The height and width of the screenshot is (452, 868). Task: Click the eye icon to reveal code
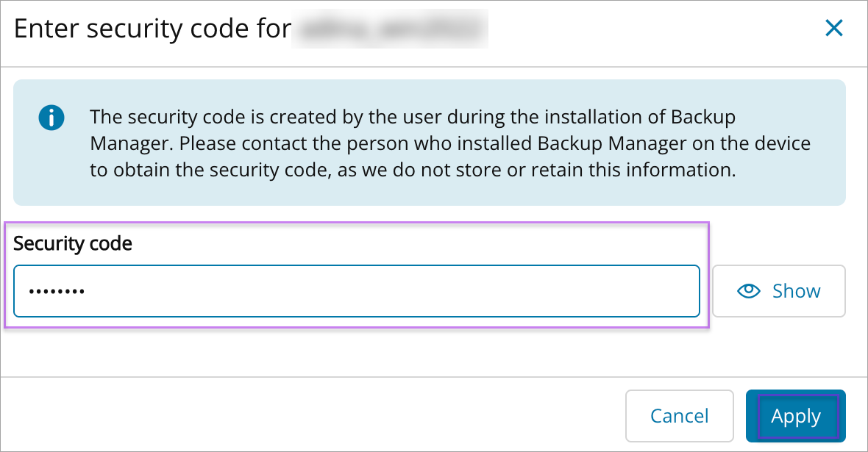coord(749,291)
